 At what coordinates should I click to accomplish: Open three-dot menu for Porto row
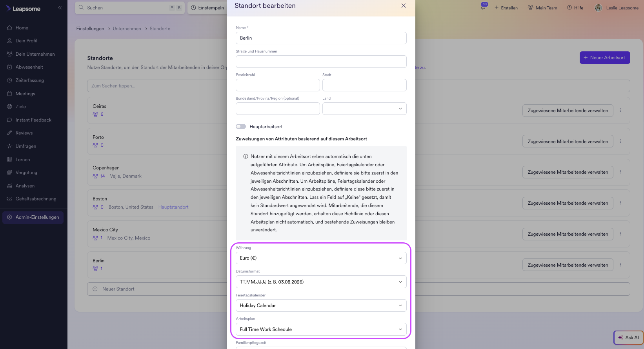tap(620, 141)
